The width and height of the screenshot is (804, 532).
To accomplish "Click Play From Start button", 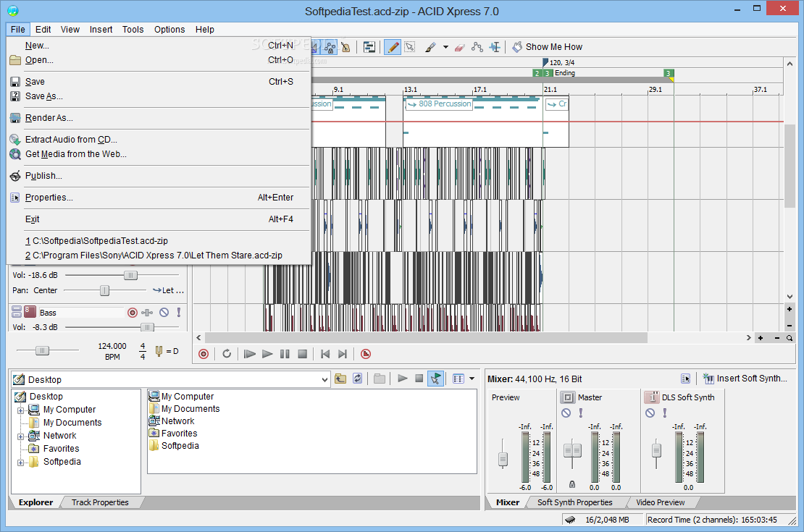I will pos(250,354).
